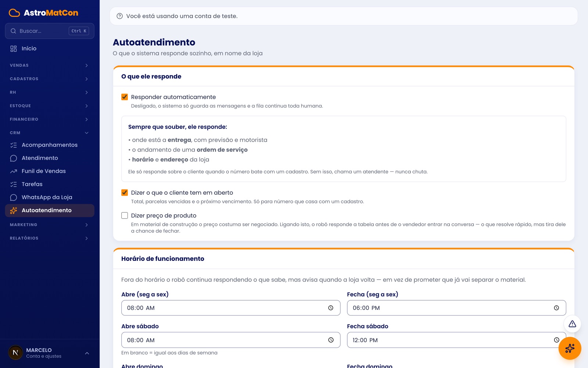Click the Autoatendimento sparkle icon in sidebar
Image resolution: width=588 pixels, height=368 pixels.
coord(14,210)
